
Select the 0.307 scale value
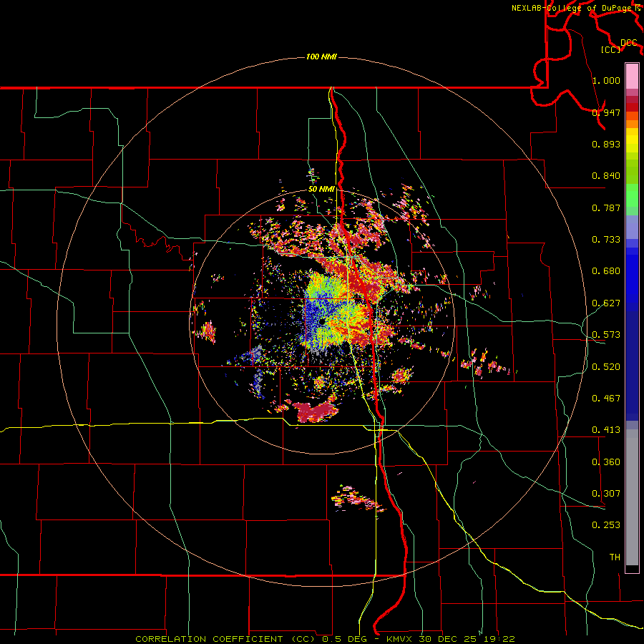point(606,494)
